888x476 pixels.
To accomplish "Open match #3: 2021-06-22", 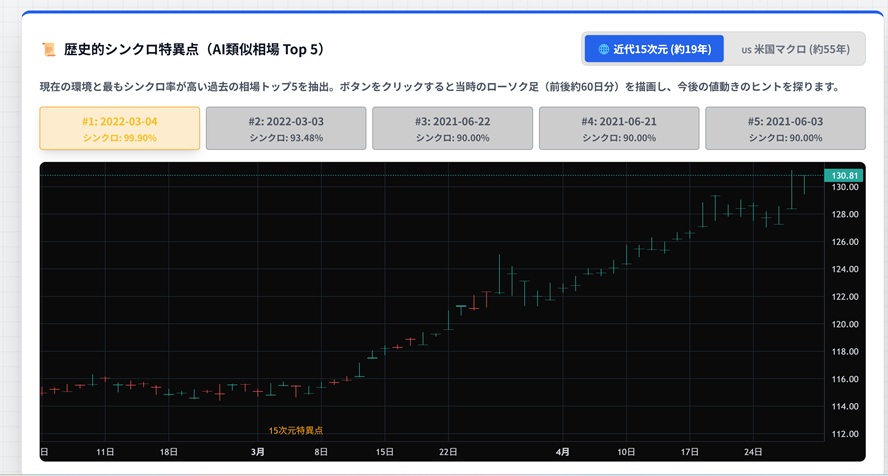I will tap(452, 129).
